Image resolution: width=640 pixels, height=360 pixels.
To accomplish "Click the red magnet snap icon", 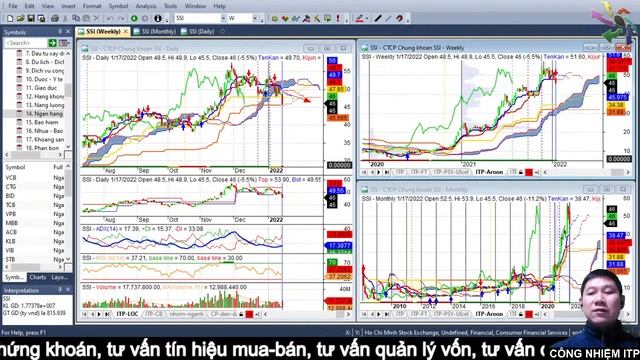I will coord(400,18).
